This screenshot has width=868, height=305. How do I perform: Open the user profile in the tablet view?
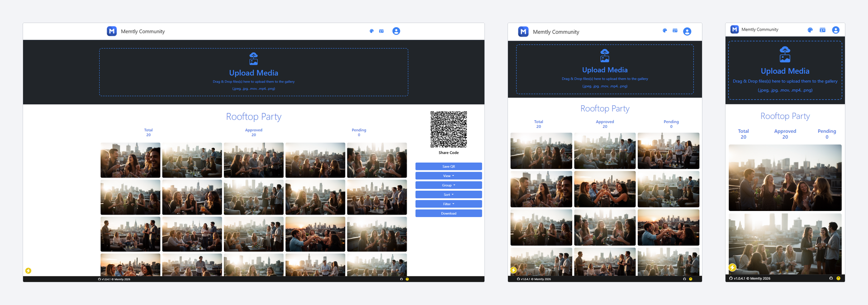tap(687, 32)
